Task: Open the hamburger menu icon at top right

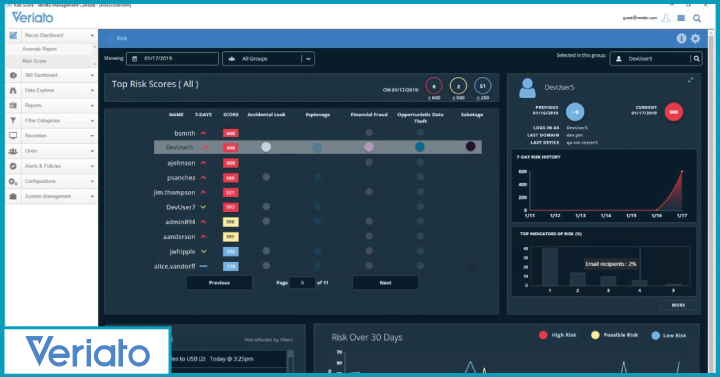Action: point(681,18)
